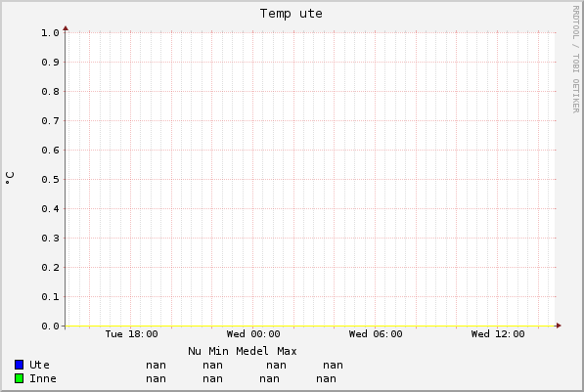Click the °C vertical axis unit label
584x392 pixels.
coord(10,178)
